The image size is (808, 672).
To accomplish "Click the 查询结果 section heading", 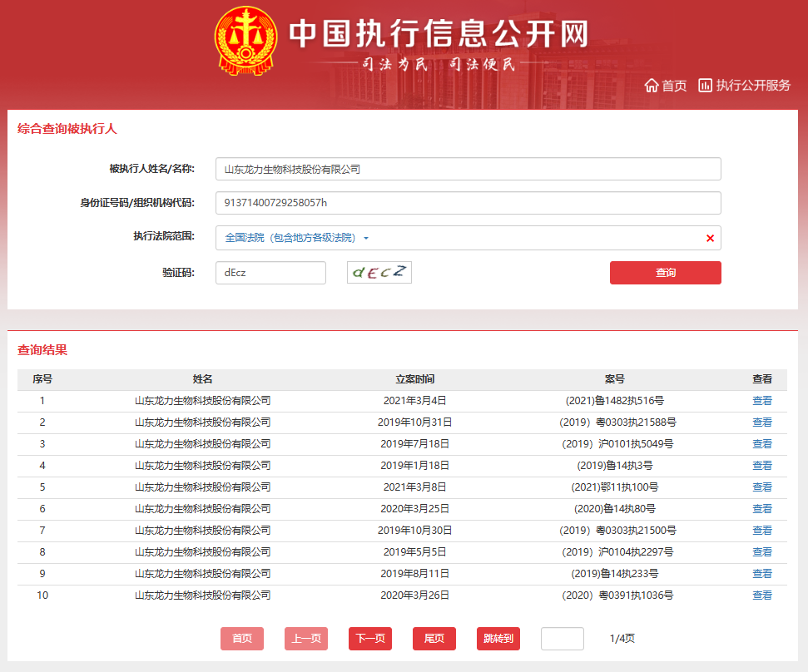I will pyautogui.click(x=42, y=350).
